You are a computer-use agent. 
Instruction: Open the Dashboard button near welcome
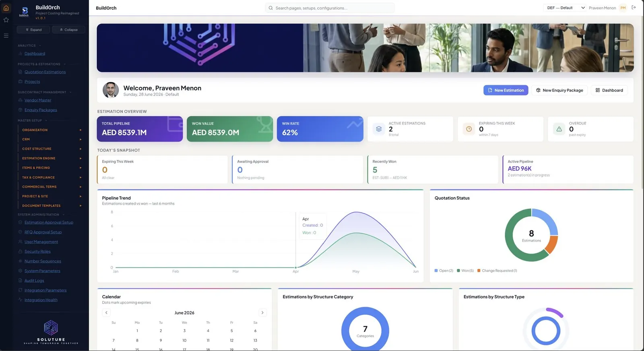click(609, 90)
